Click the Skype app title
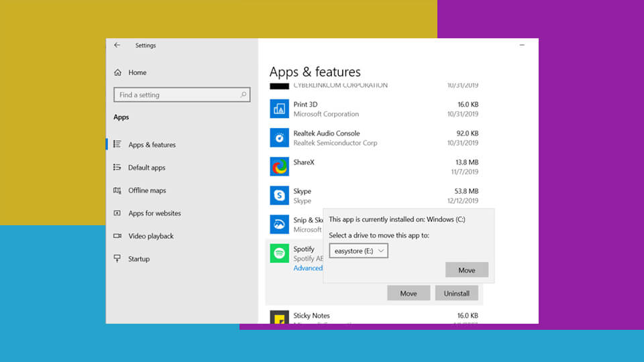The width and height of the screenshot is (644, 362). [302, 191]
